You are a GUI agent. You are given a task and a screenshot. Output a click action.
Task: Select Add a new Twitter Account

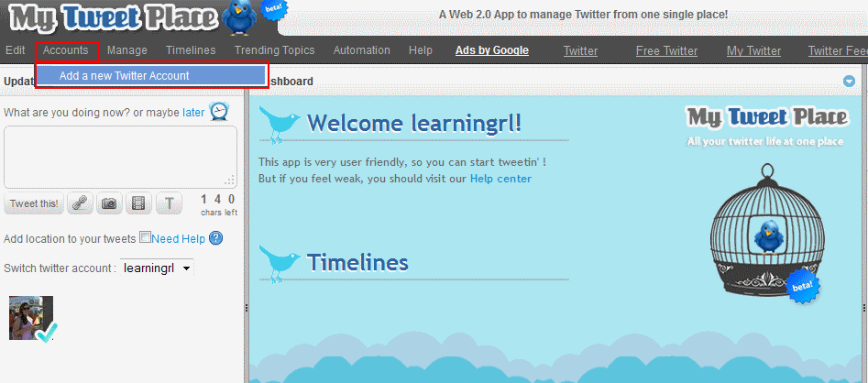point(150,76)
